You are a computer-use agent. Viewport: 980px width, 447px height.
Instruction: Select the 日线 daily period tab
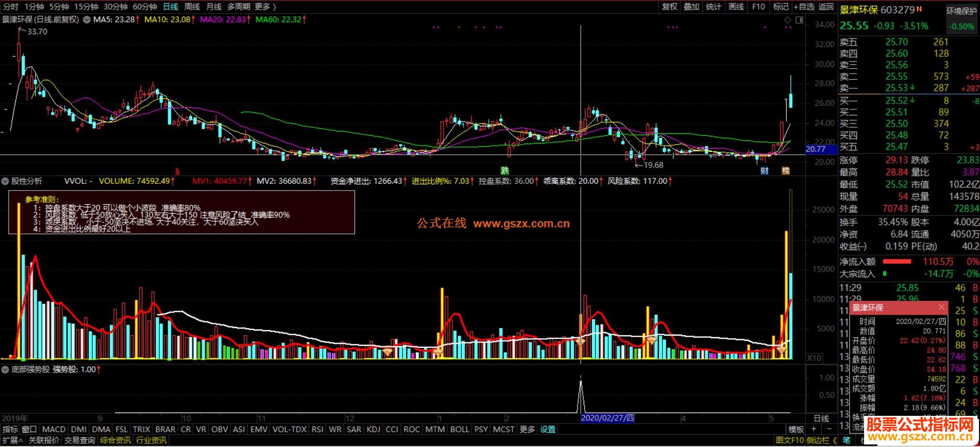click(x=171, y=7)
